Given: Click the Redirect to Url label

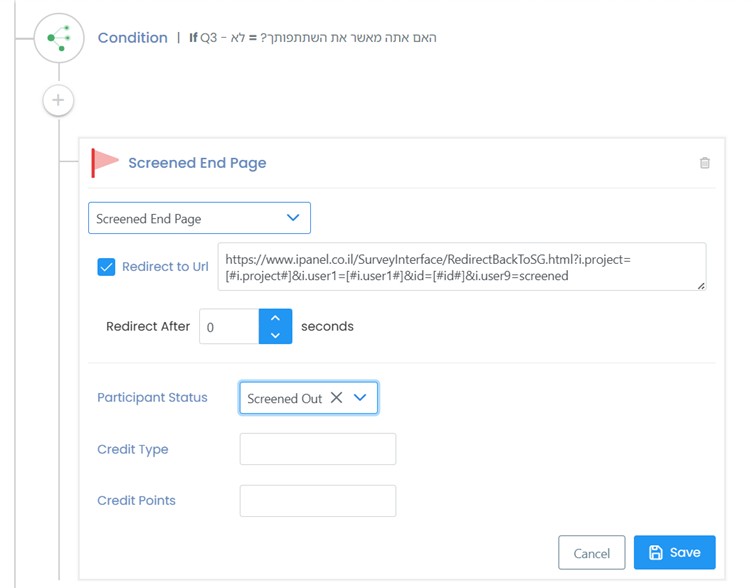Looking at the screenshot, I should pos(165,267).
